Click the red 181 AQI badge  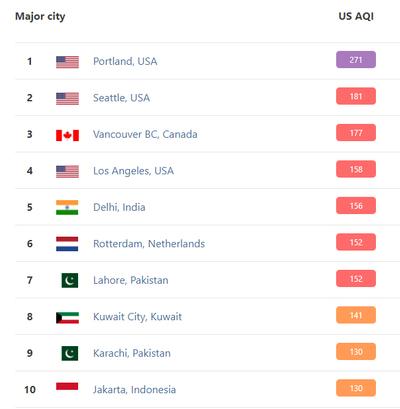[356, 96]
